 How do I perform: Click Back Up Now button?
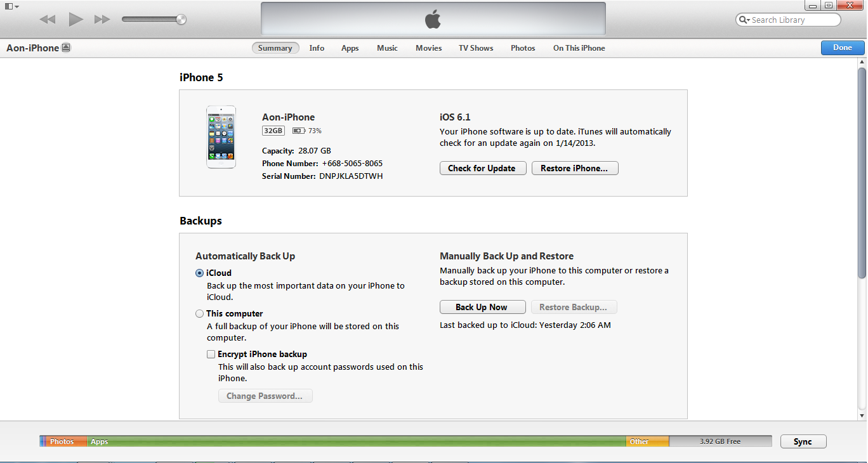[482, 307]
